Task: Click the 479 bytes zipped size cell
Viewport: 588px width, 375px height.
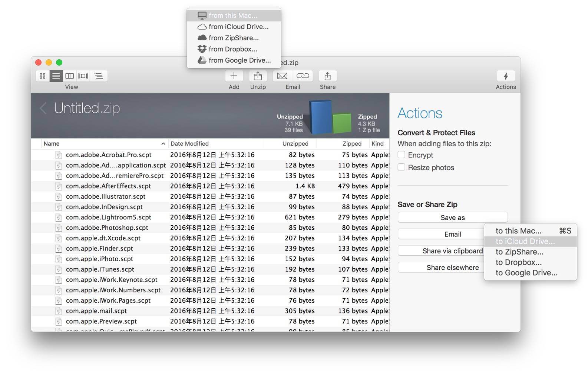Action: 353,186
